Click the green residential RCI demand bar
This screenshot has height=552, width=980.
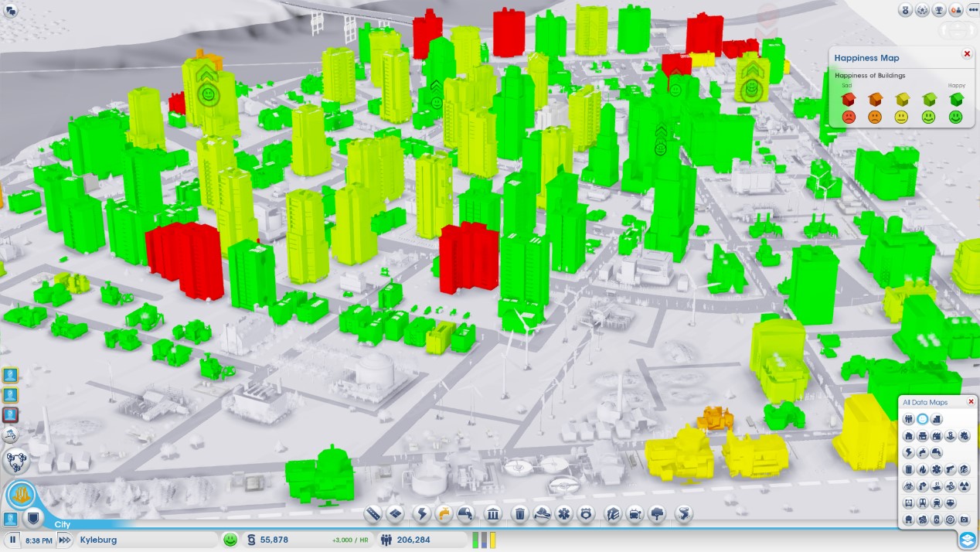pos(476,540)
